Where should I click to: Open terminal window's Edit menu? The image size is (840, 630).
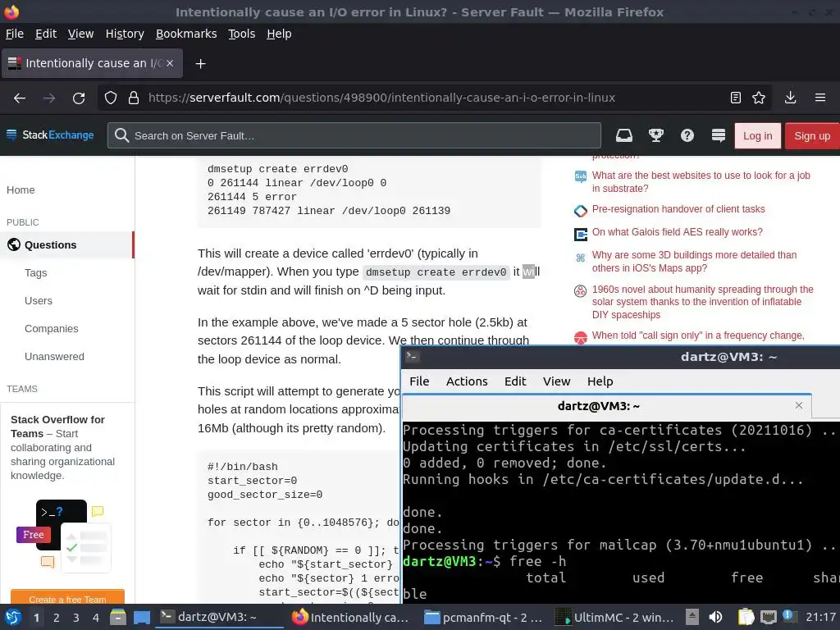point(515,381)
